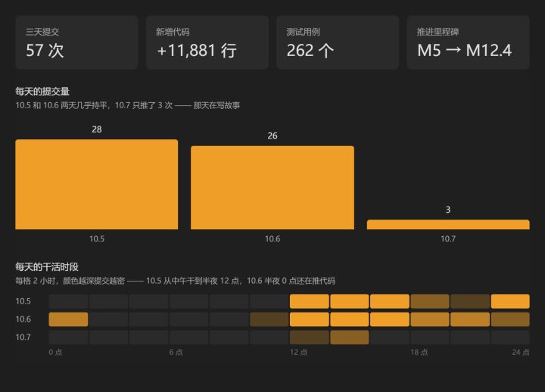Click the 10.5 row 12–14 点 heatmap cell
This screenshot has height=392, width=545.
tap(310, 301)
